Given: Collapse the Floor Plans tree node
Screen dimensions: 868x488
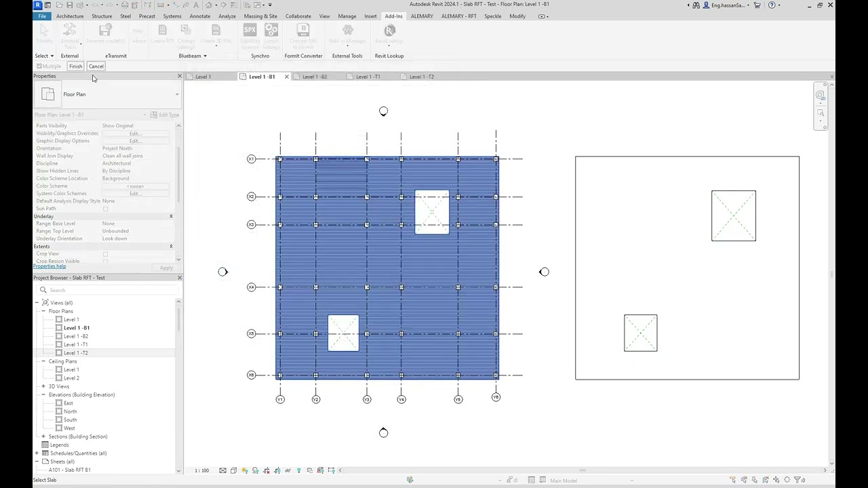Looking at the screenshot, I should click(43, 311).
